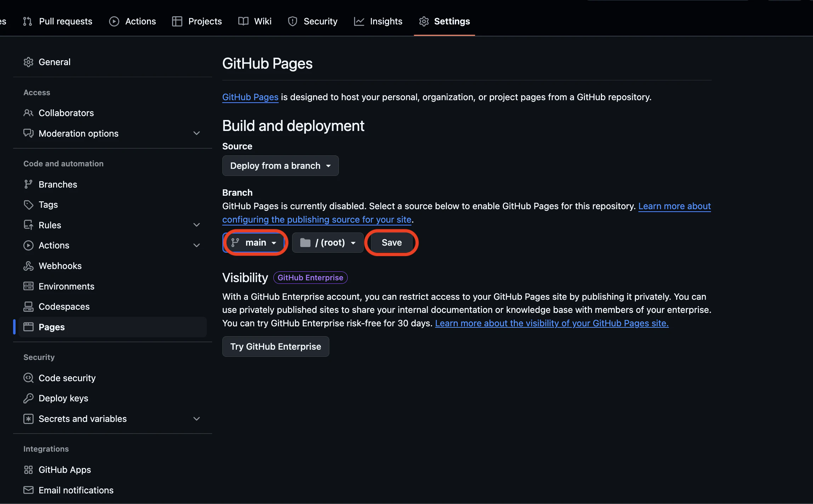The height and width of the screenshot is (504, 813).
Task: Click the Email notifications envelope icon
Action: [x=28, y=490]
